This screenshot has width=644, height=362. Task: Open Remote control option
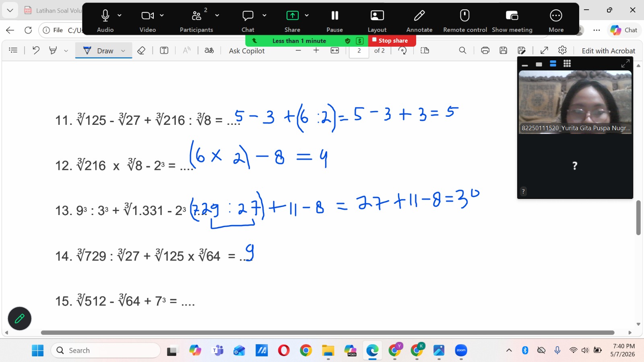pos(465,20)
